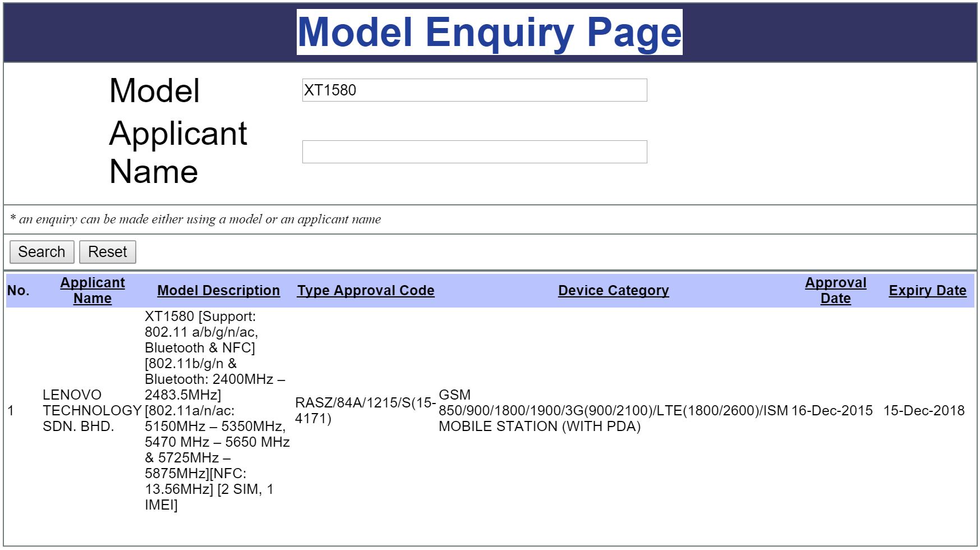Viewport: 980px width, 550px height.
Task: Click the GSM device category cell
Action: click(x=613, y=411)
